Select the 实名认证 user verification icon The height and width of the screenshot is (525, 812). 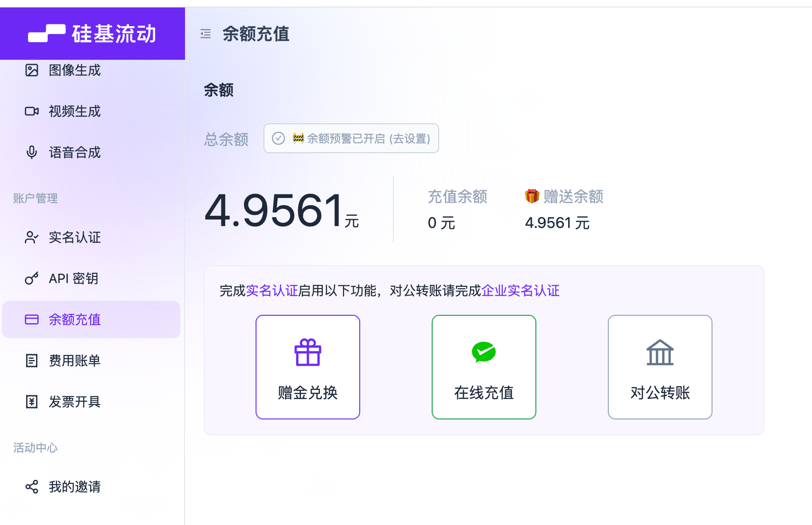click(32, 238)
